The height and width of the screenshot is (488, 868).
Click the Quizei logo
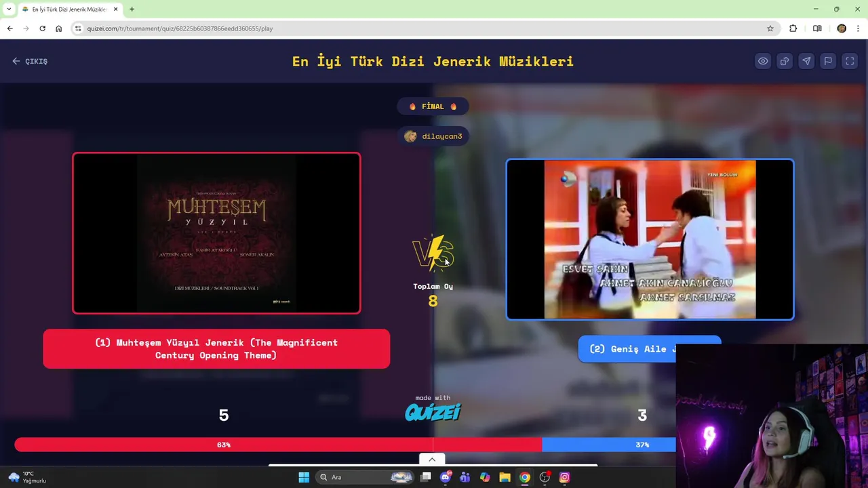[x=433, y=411]
